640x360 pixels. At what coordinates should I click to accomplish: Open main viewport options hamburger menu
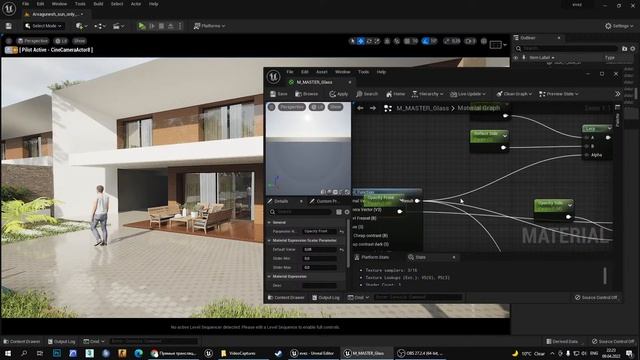click(x=9, y=41)
